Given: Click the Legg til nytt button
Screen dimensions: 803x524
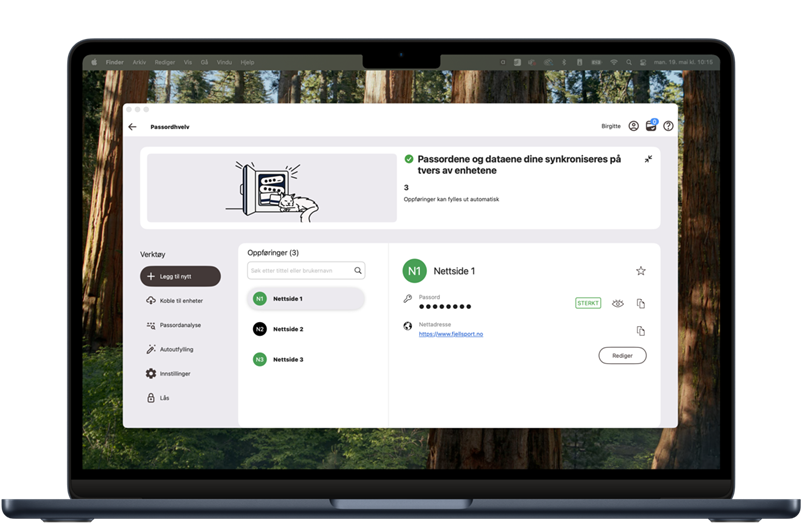Looking at the screenshot, I should (x=180, y=276).
